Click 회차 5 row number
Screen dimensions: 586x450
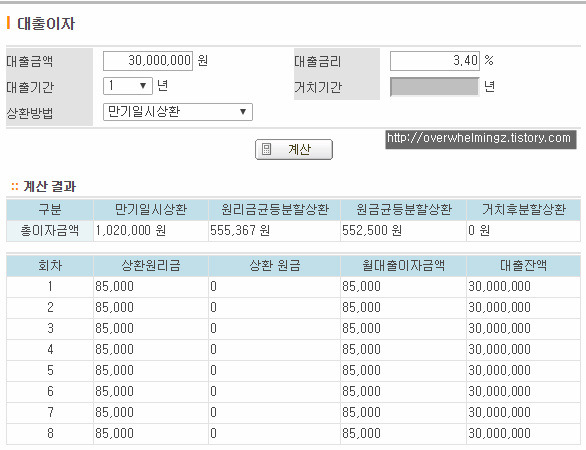(50, 370)
